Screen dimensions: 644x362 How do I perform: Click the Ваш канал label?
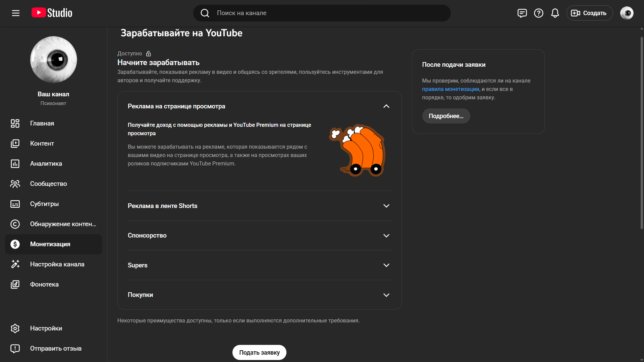coord(53,94)
